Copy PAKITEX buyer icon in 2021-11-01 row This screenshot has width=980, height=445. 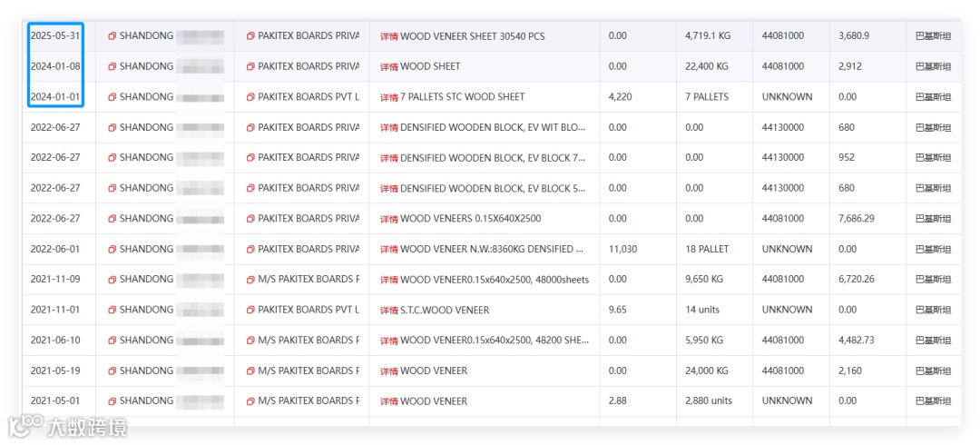(x=250, y=310)
